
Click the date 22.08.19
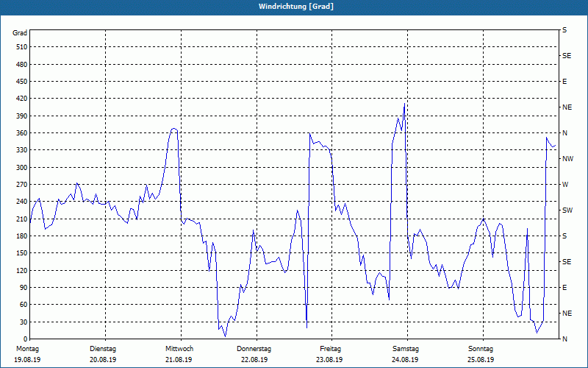(x=254, y=360)
